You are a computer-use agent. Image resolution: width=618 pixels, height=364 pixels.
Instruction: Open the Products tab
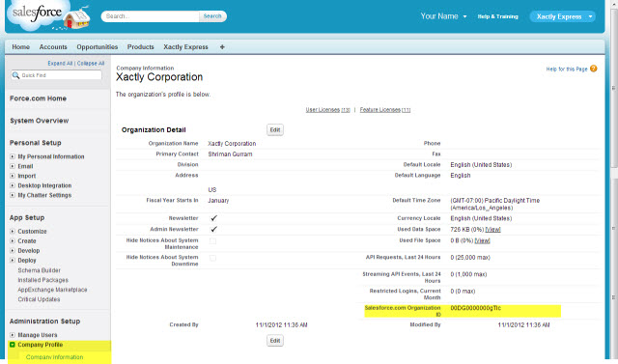(x=141, y=47)
